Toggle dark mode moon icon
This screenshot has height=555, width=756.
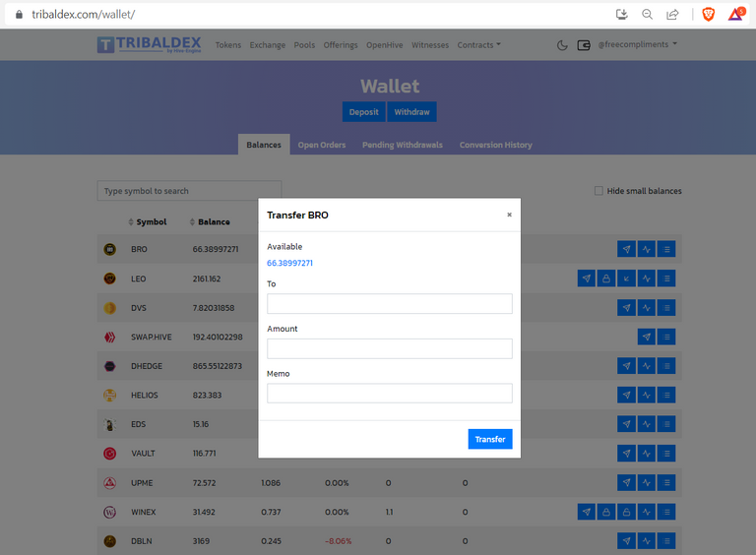[x=562, y=45]
